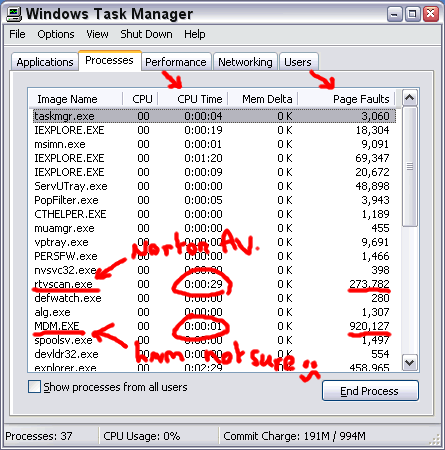The height and width of the screenshot is (450, 445).
Task: Switch to the Performance tab
Action: [176, 62]
